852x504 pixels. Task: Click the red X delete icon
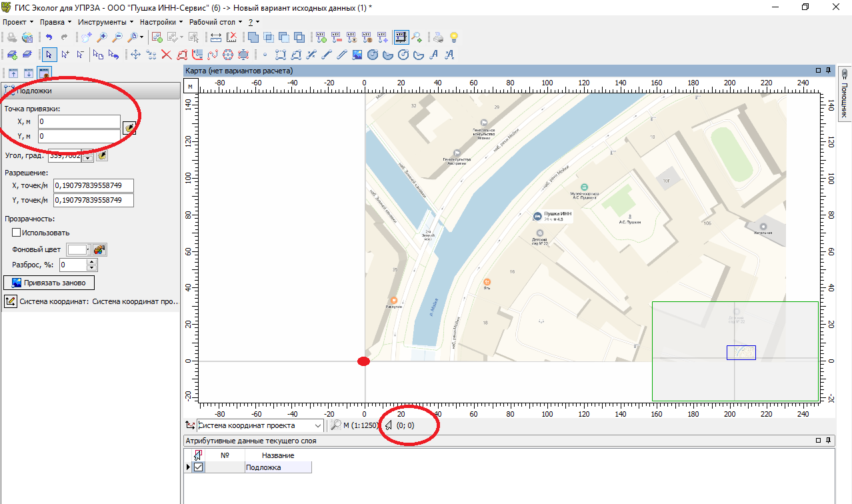click(x=166, y=55)
